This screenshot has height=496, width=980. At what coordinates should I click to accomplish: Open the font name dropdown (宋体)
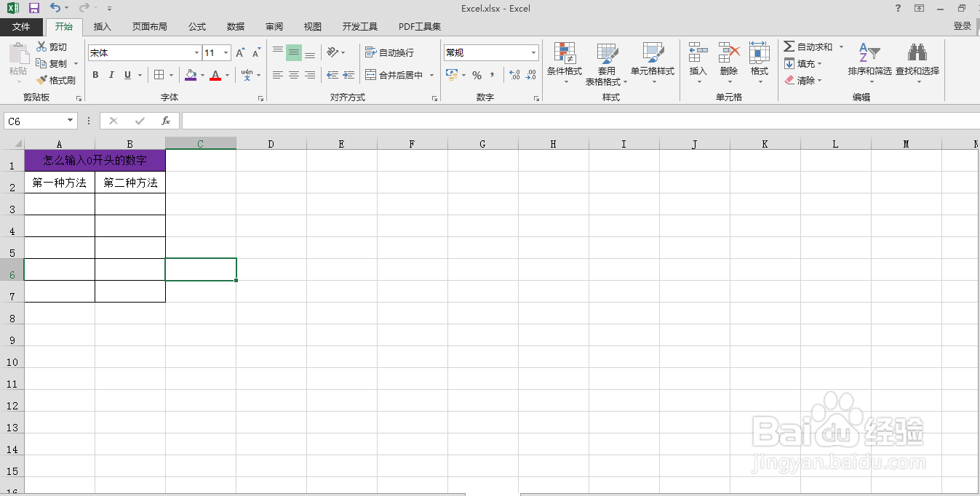point(196,53)
